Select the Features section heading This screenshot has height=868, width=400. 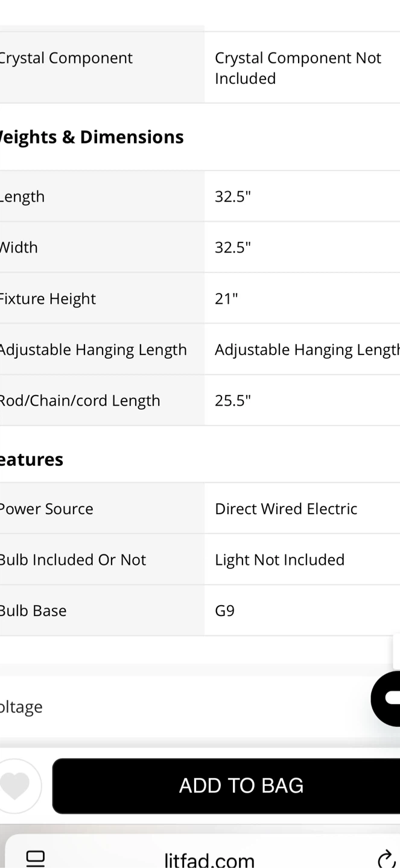(31, 459)
